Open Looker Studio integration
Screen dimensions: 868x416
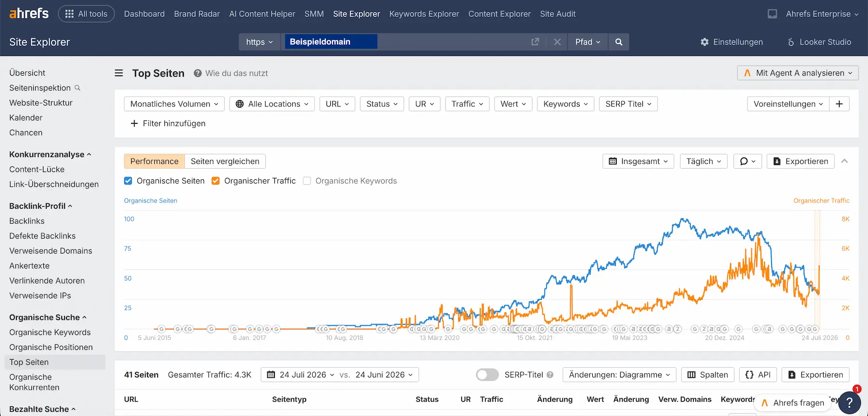point(819,42)
